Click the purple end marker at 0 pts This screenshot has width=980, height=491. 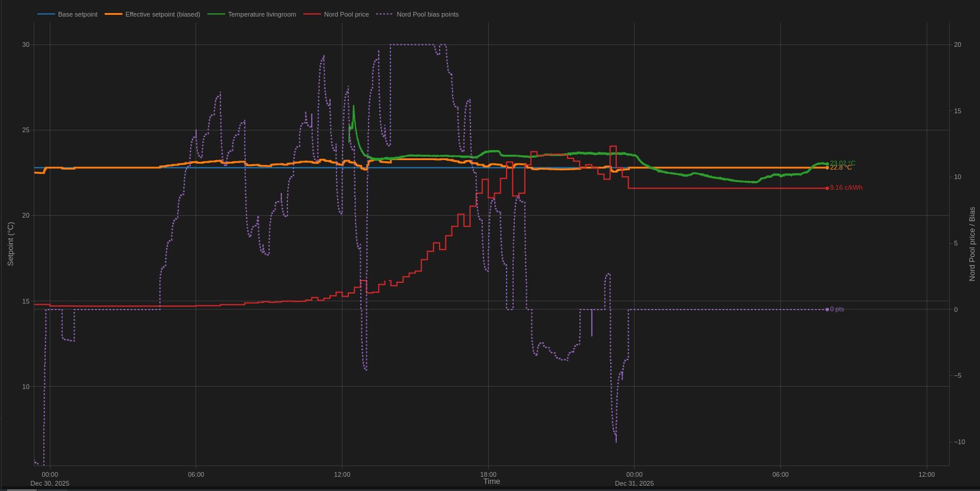coord(827,310)
